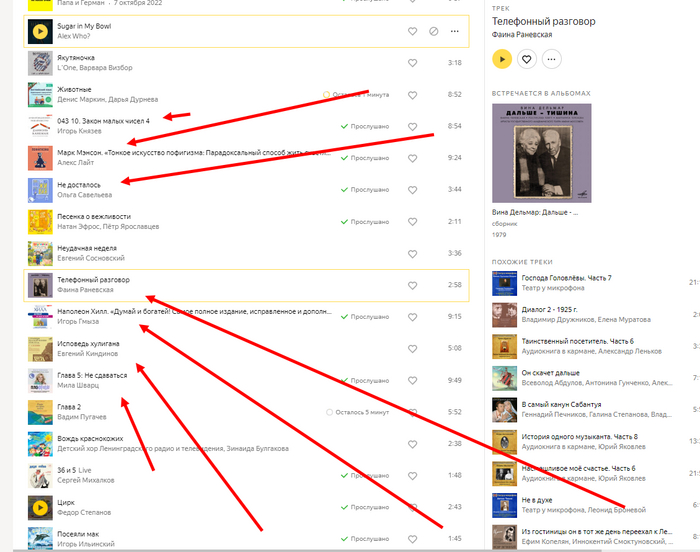Image resolution: width=700 pixels, height=552 pixels.
Task: Like the Глава 5: Не сдаваться track
Action: tap(412, 381)
